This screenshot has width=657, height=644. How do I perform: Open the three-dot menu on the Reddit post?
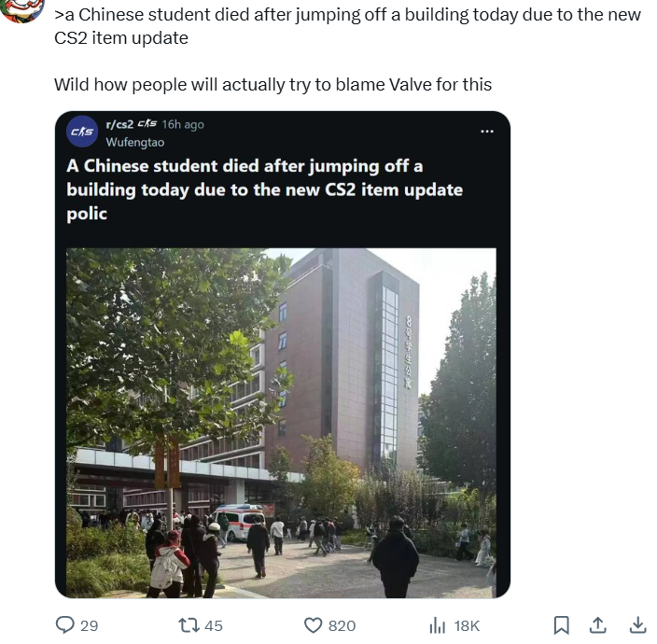pyautogui.click(x=487, y=132)
